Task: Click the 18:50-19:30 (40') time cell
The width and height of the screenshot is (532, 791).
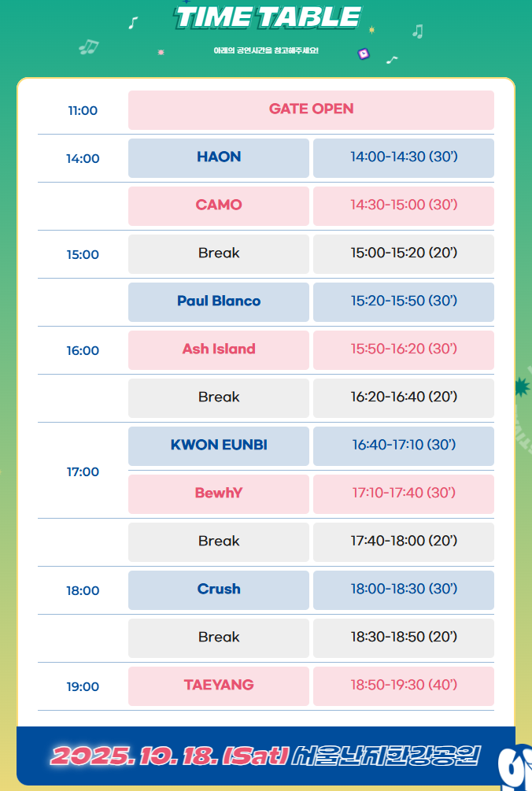Action: [404, 686]
